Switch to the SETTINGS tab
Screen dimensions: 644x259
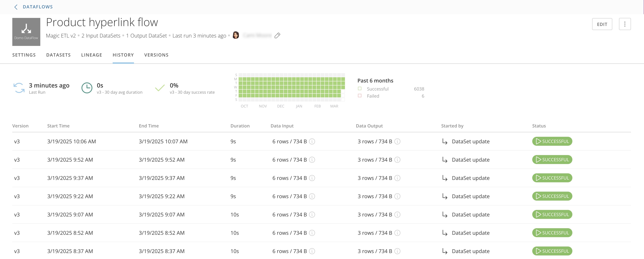click(x=24, y=55)
